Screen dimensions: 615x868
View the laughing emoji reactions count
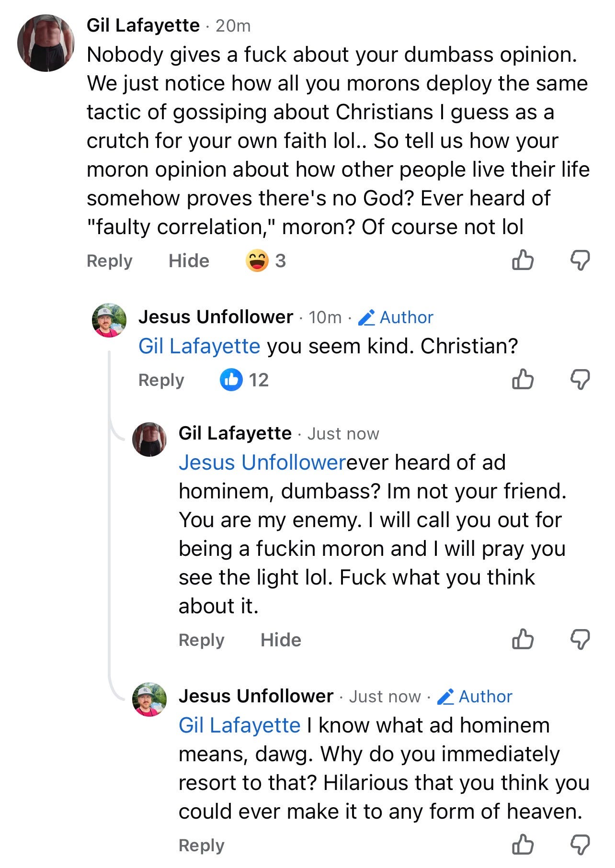tap(266, 261)
